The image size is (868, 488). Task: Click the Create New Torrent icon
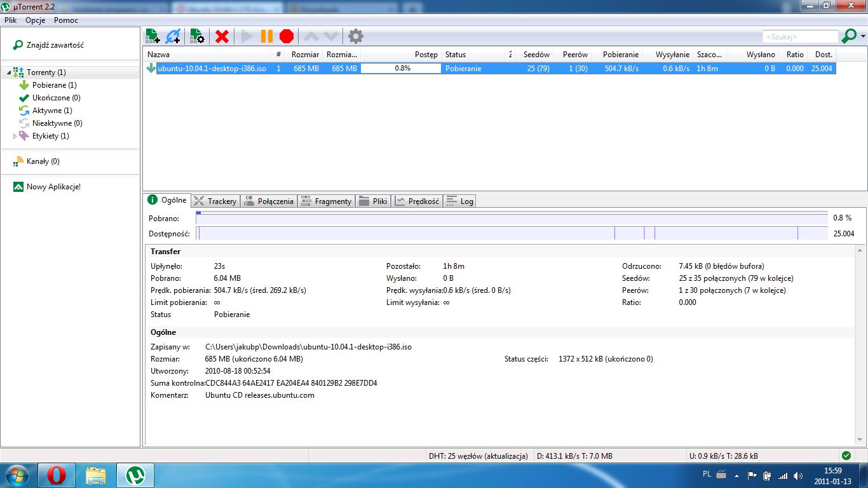click(197, 36)
